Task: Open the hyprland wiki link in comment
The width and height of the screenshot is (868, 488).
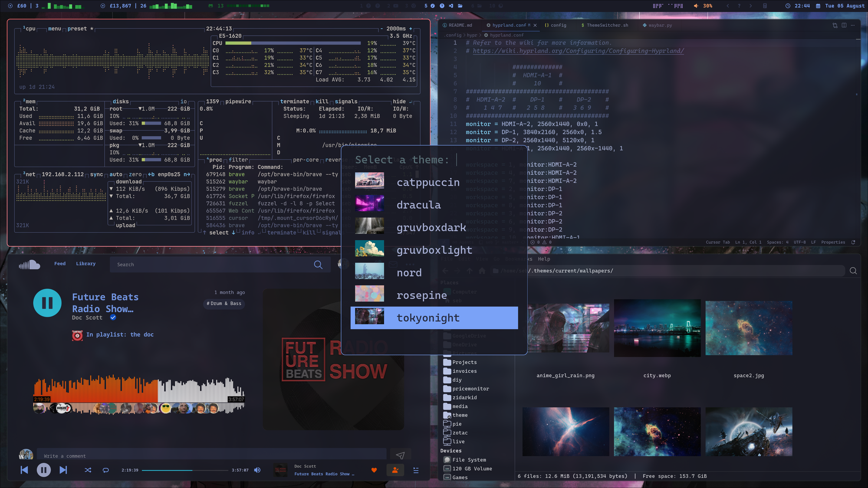Action: 578,51
